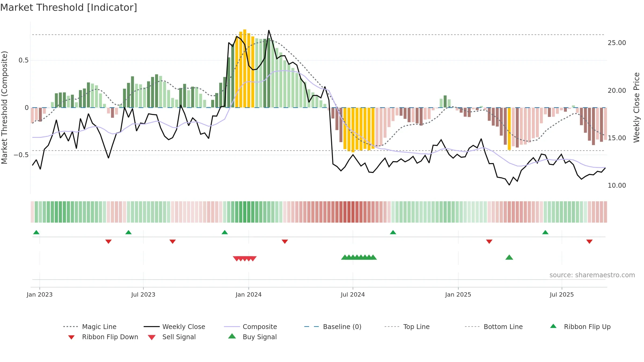
Task: Click the ribbon flip down marker near May 2023
Action: 108,242
